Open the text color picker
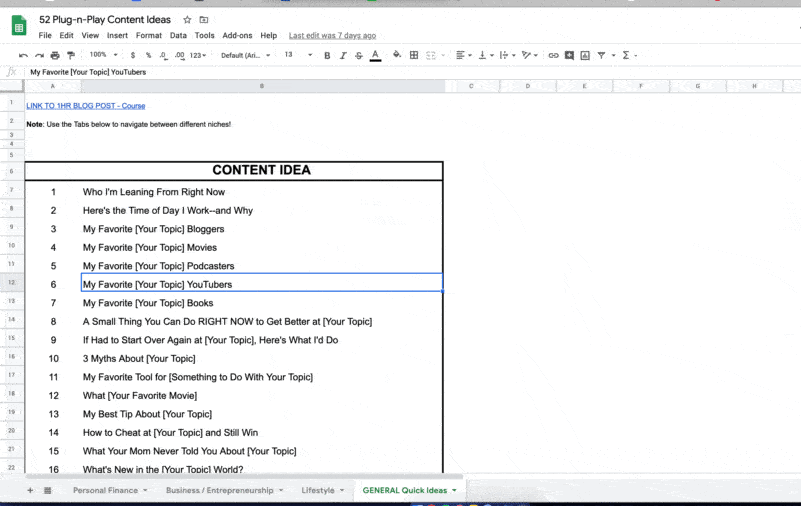This screenshot has height=506, width=801. (375, 55)
